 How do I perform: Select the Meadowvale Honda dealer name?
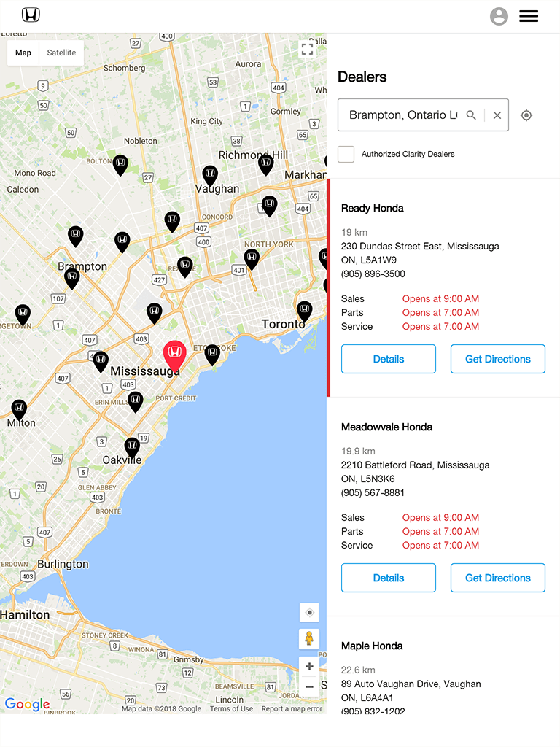[x=386, y=427]
